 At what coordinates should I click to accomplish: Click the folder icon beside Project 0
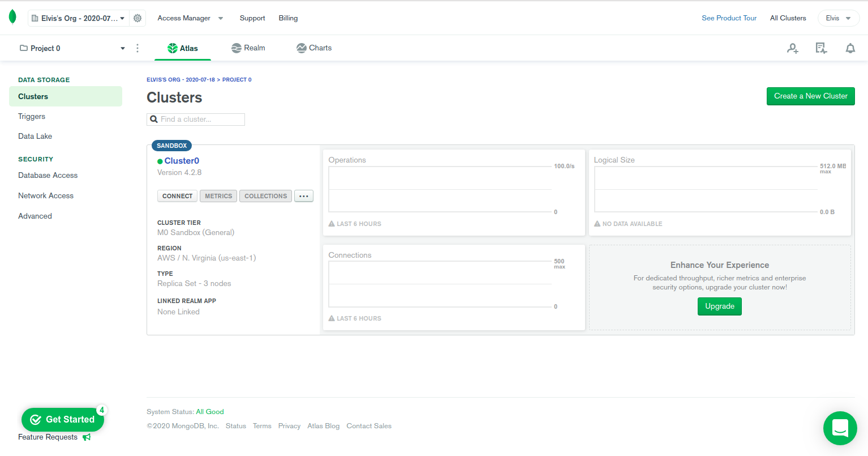click(24, 48)
